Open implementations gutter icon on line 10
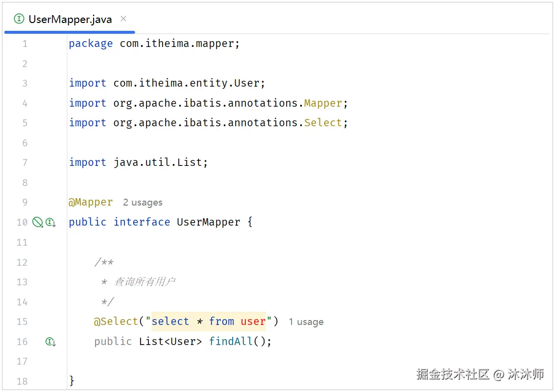Viewport: 555px width, 392px height. pyautogui.click(x=50, y=222)
